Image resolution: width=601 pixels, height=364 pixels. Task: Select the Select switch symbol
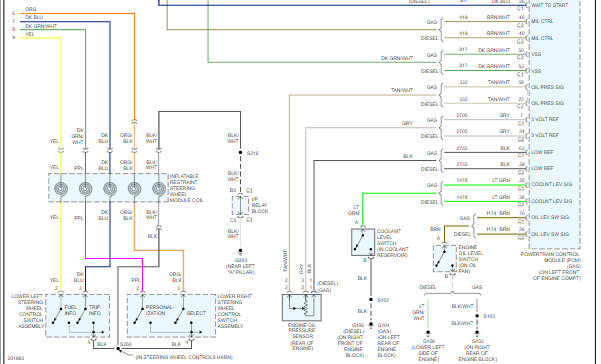coord(179,315)
